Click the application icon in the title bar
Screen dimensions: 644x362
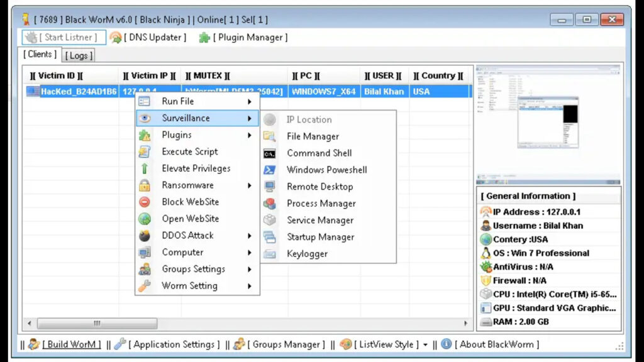26,19
